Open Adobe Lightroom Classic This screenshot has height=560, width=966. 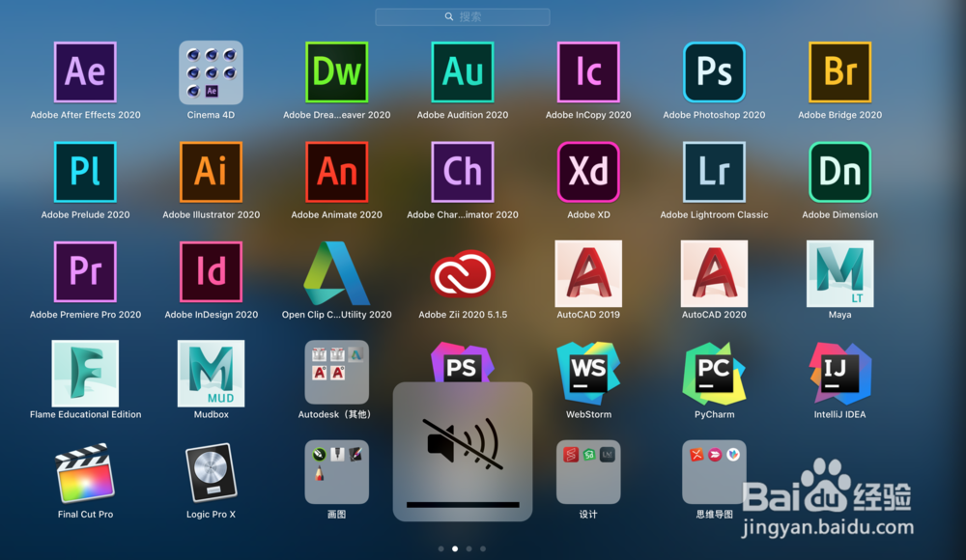(714, 173)
